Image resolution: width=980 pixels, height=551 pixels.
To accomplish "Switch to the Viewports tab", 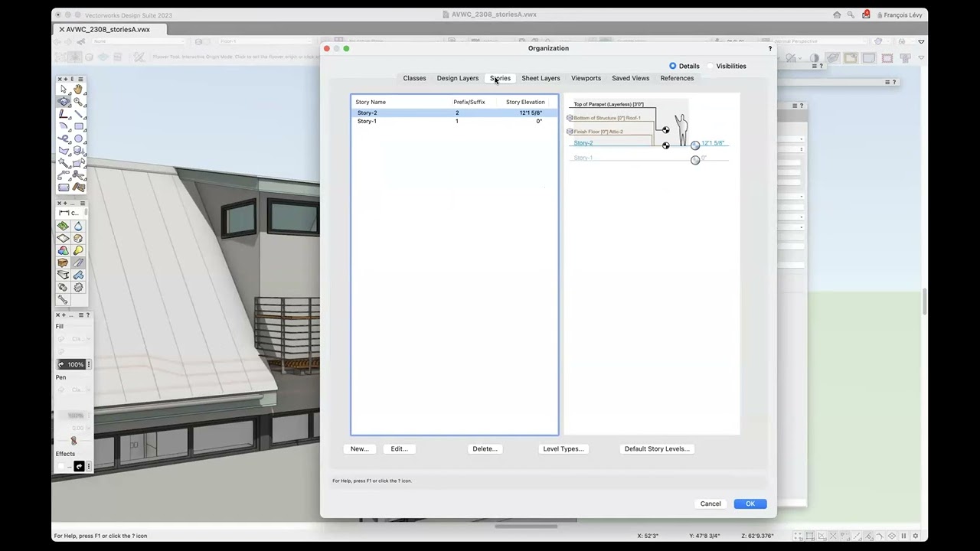I will coord(586,78).
